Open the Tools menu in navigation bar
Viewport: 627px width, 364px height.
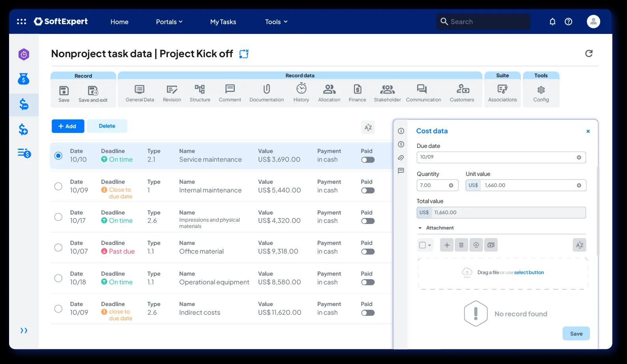tap(276, 22)
